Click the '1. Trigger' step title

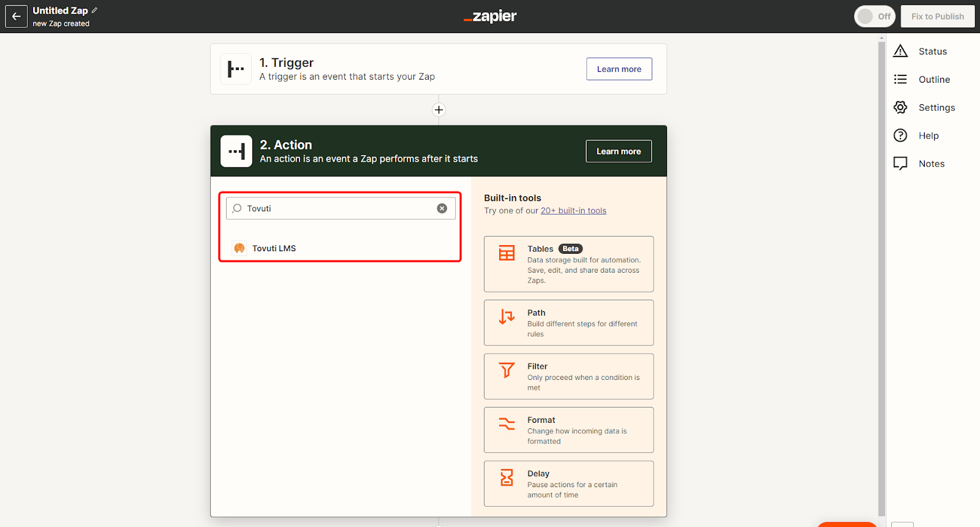pyautogui.click(x=287, y=63)
